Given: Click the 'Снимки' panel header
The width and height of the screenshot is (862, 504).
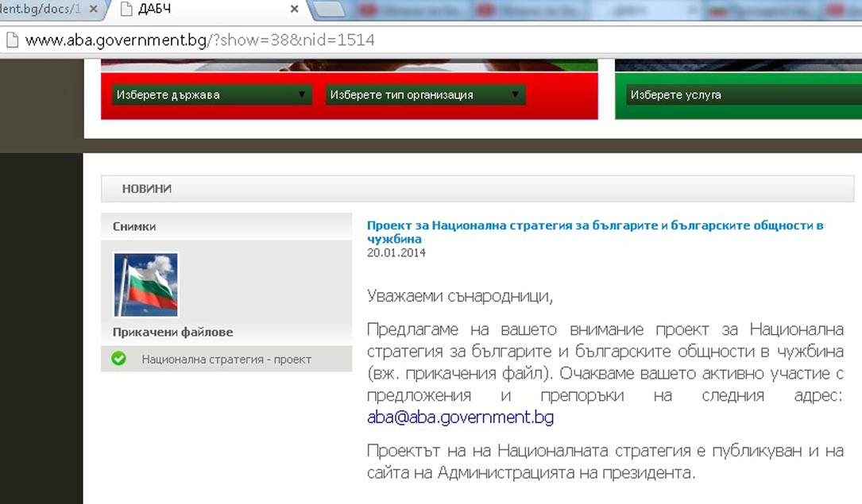Looking at the screenshot, I should (134, 226).
